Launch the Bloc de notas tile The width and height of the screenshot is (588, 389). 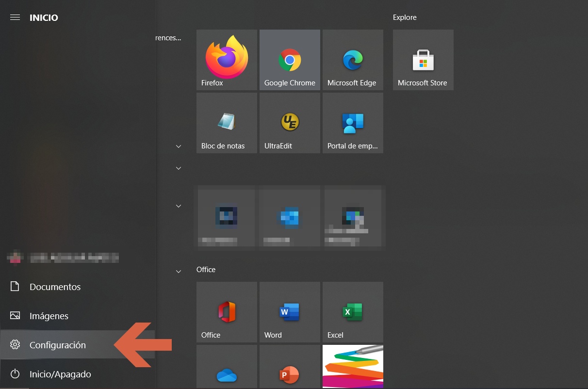point(227,123)
